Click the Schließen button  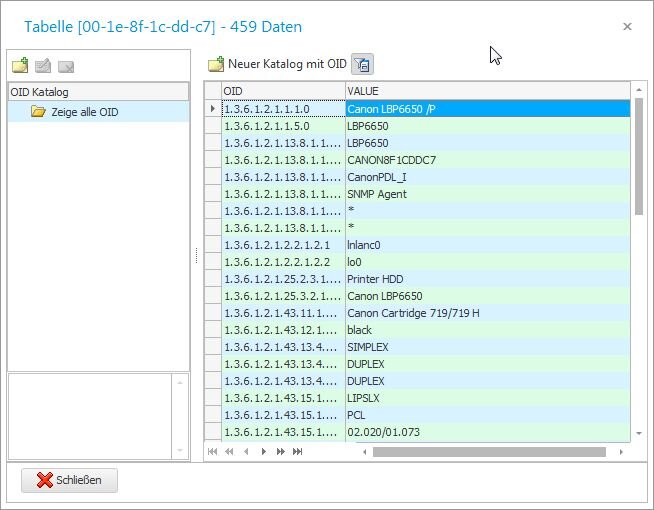[69, 480]
